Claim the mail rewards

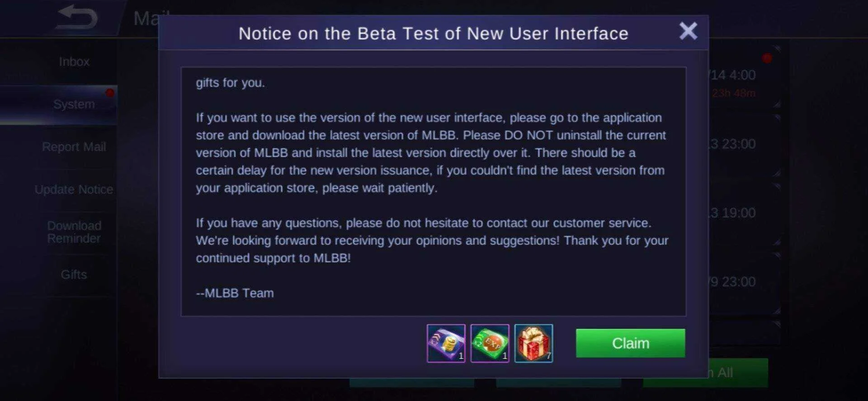pyautogui.click(x=630, y=343)
